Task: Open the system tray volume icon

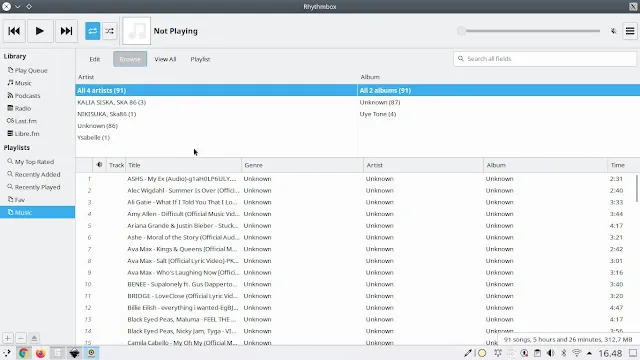Action: tap(550, 353)
